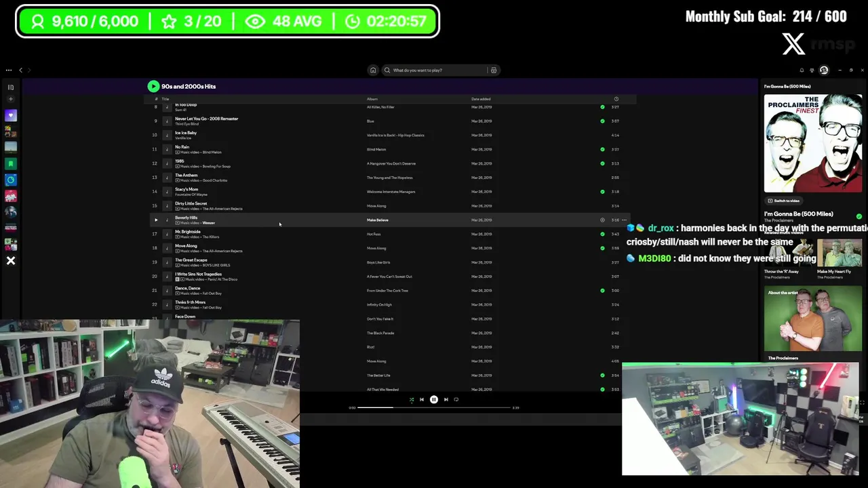This screenshot has height=488, width=868.
Task: Open artist Third Eye Blind link
Action: click(186, 124)
